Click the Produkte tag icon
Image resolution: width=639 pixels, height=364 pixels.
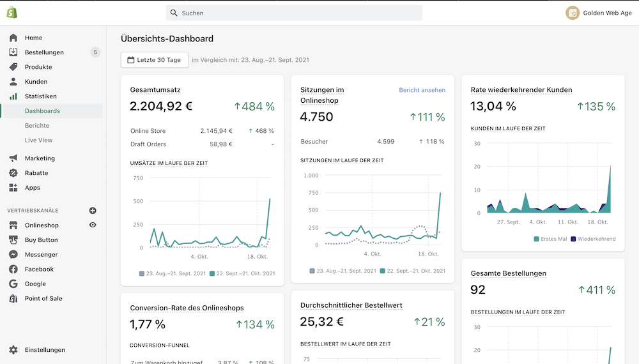click(x=13, y=67)
